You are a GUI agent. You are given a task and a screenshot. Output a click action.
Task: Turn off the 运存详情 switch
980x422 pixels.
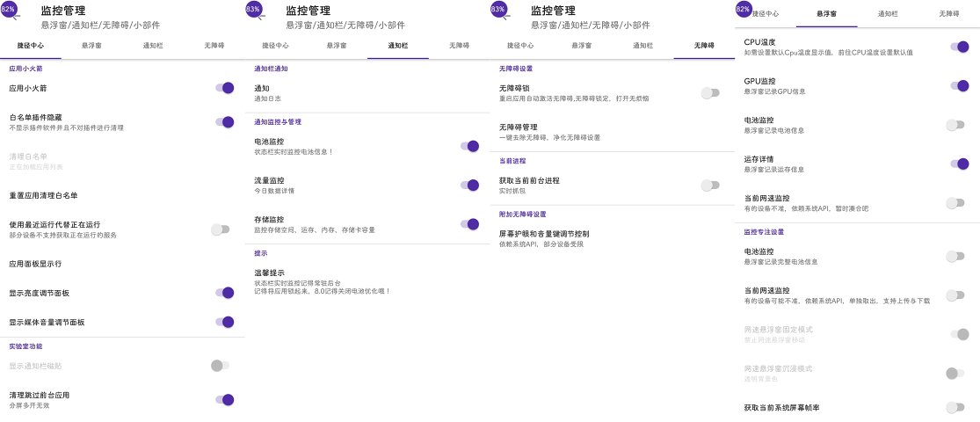coord(960,164)
